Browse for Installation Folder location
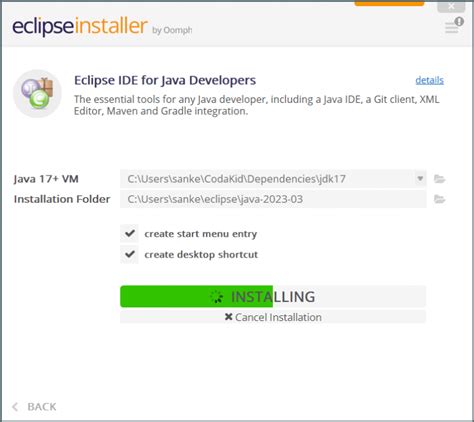Image resolution: width=474 pixels, height=422 pixels. pyautogui.click(x=440, y=199)
